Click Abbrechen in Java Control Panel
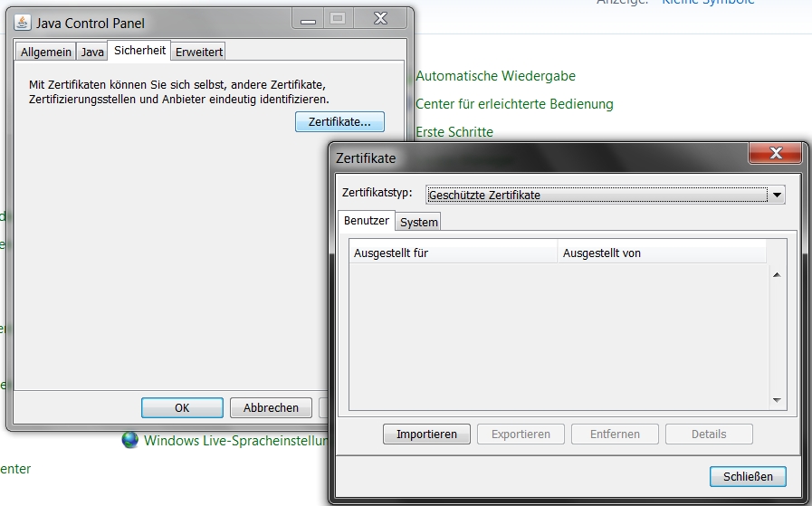Screen dimensions: 812x506 pyautogui.click(x=271, y=407)
